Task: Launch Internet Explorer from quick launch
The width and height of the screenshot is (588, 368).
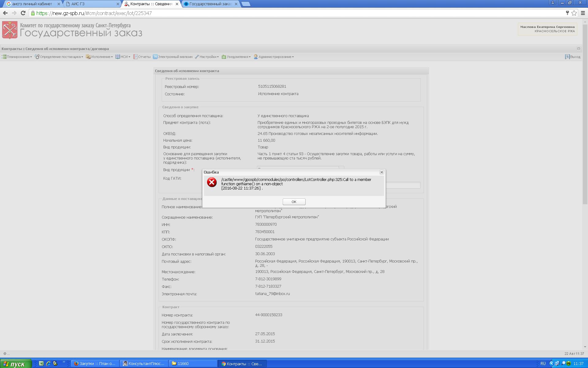Action: pos(48,363)
